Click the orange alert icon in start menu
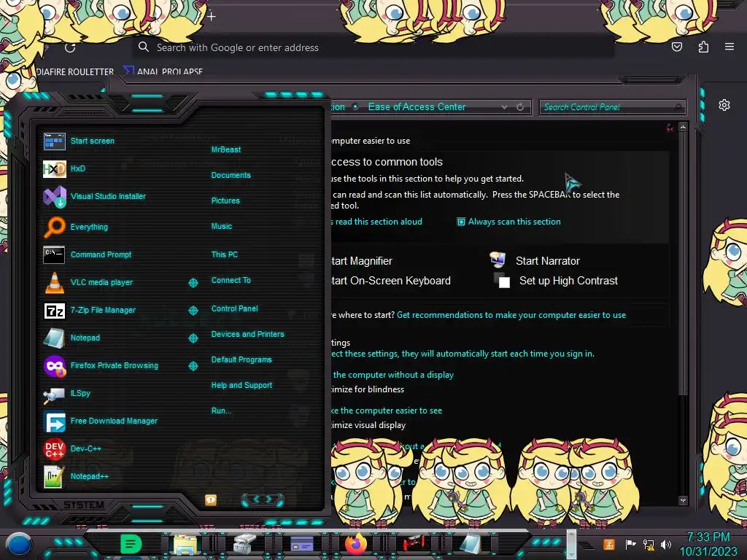This screenshot has width=747, height=560. coord(211,499)
